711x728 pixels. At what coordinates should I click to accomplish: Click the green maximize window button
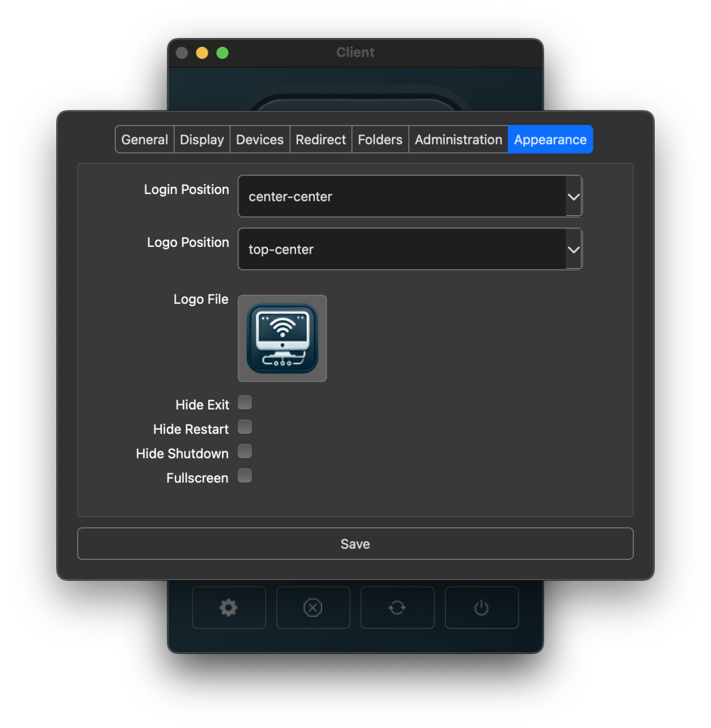point(223,53)
